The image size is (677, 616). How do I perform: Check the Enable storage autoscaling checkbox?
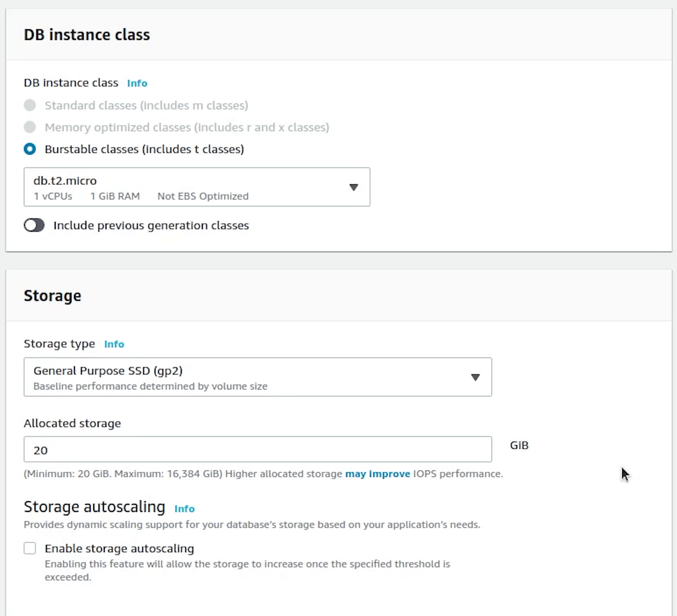click(x=30, y=548)
